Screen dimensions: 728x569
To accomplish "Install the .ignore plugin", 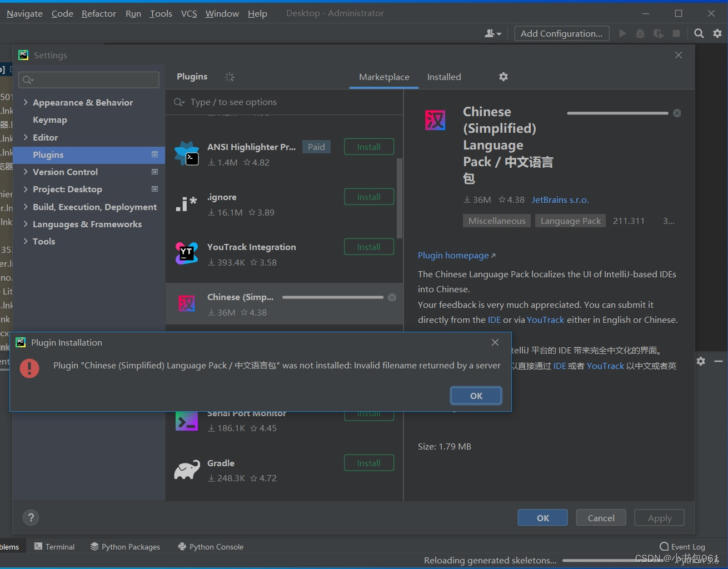I will 369,197.
